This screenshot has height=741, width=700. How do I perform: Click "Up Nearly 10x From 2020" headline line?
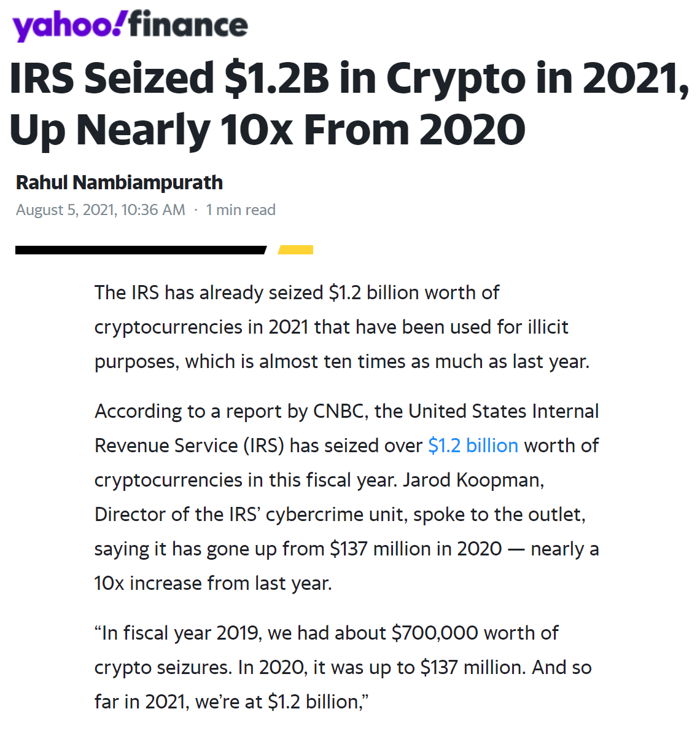tap(267, 130)
